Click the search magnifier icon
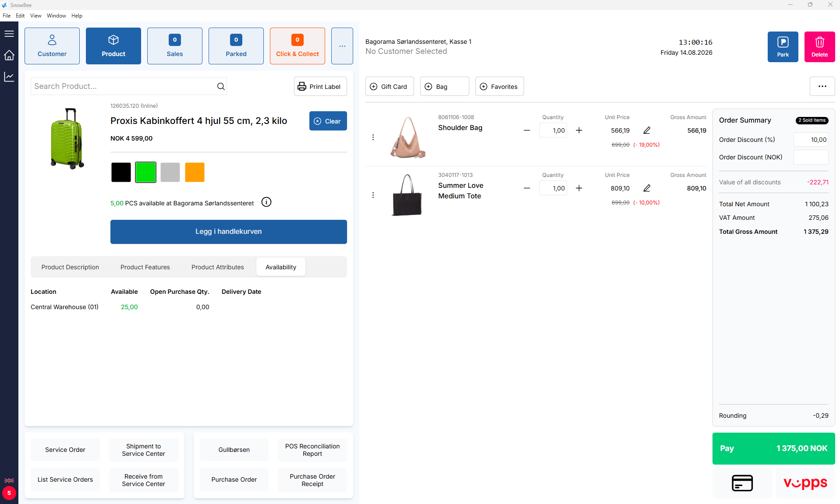 point(221,86)
